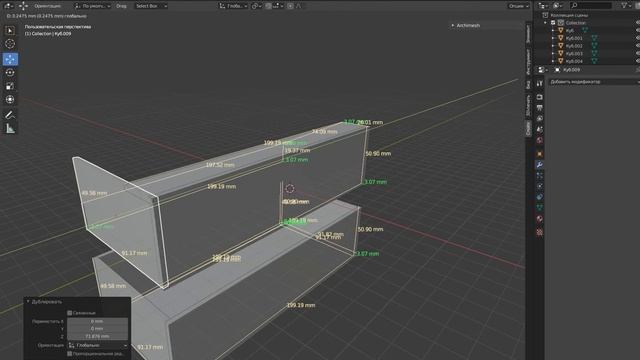This screenshot has width=640, height=360.
Task: Open the Texture properties tab icon
Action: coord(540,232)
